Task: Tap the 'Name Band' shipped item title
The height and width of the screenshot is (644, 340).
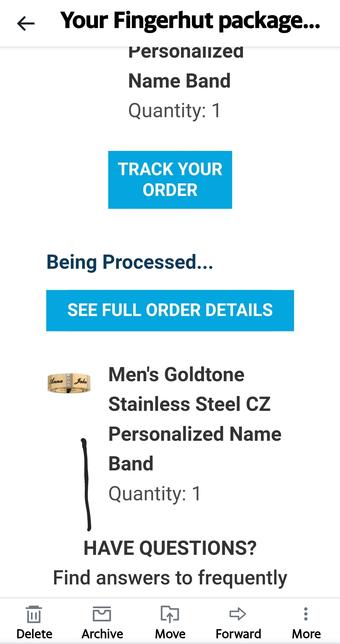Action: pyautogui.click(x=179, y=81)
